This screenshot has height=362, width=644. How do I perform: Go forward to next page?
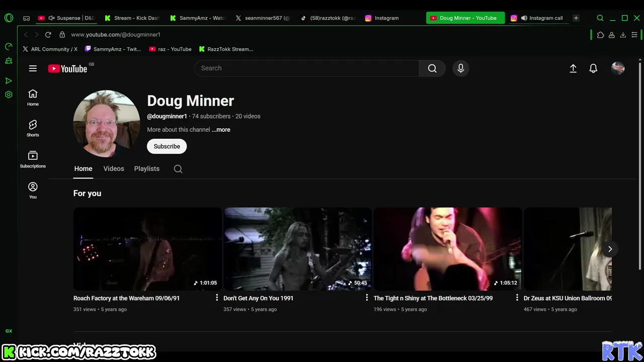point(36,35)
